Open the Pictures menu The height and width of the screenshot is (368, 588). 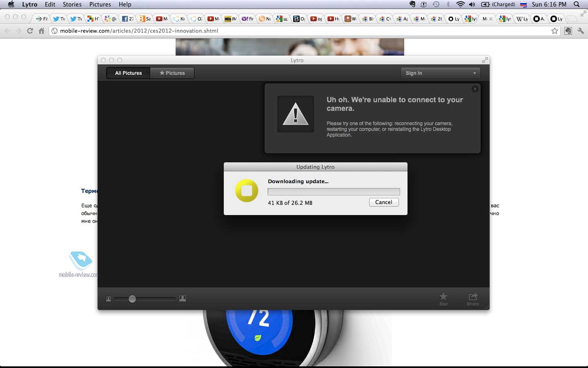click(x=100, y=4)
